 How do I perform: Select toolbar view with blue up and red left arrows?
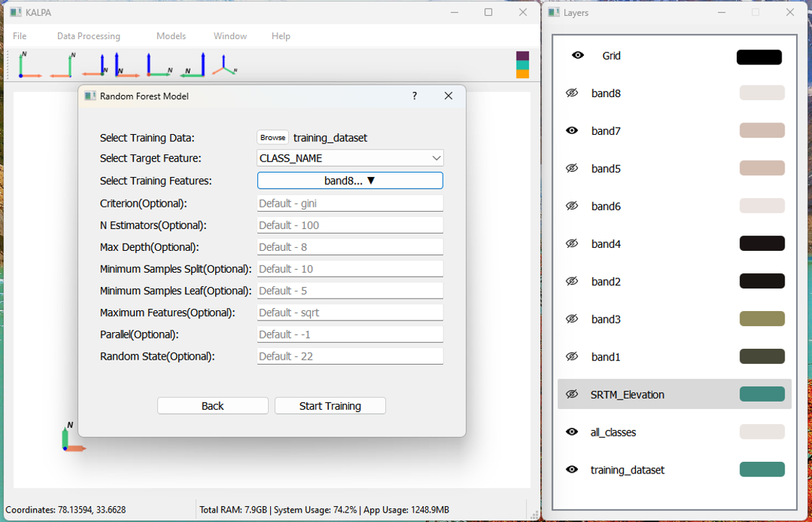(x=96, y=65)
